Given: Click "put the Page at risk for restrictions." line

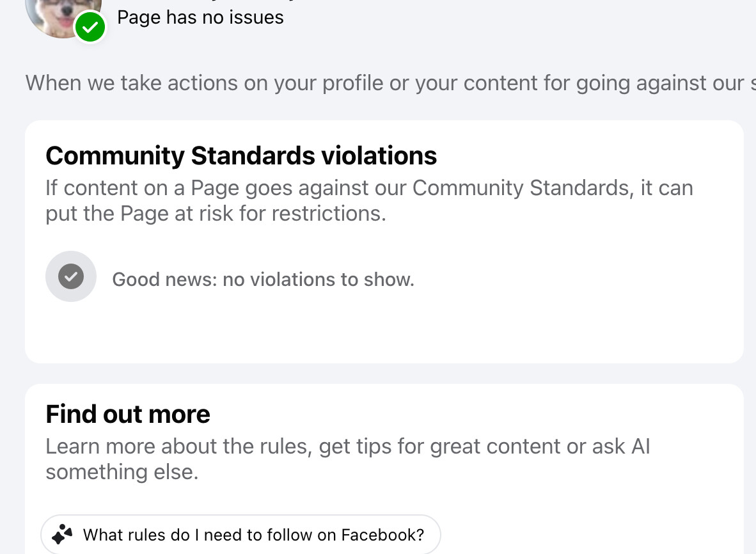Looking at the screenshot, I should click(x=216, y=213).
